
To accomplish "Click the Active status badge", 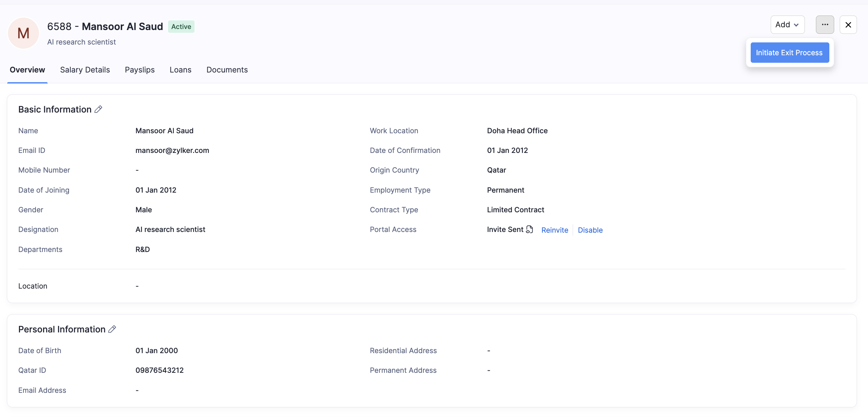I will [181, 27].
